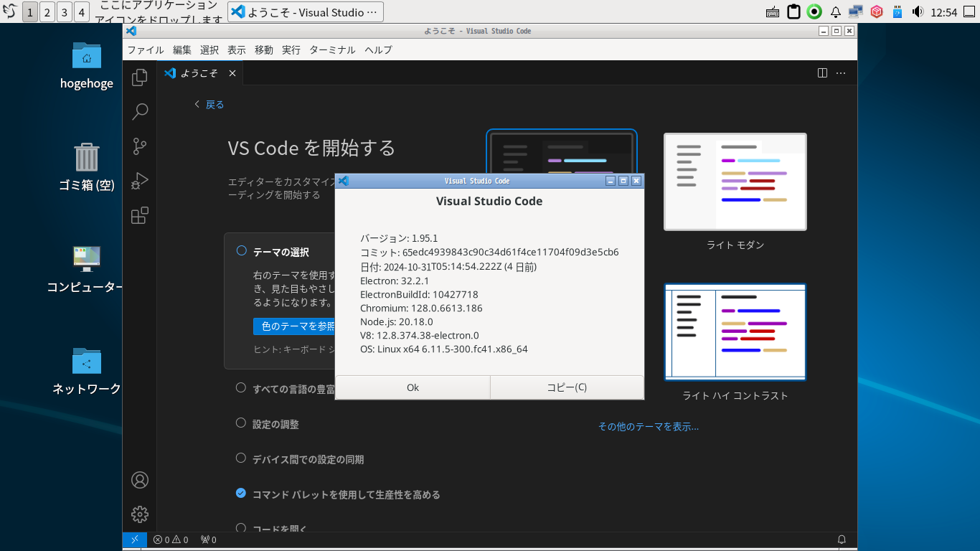Open the 実行 menu
Screen dimensions: 980x551
pos(291,50)
